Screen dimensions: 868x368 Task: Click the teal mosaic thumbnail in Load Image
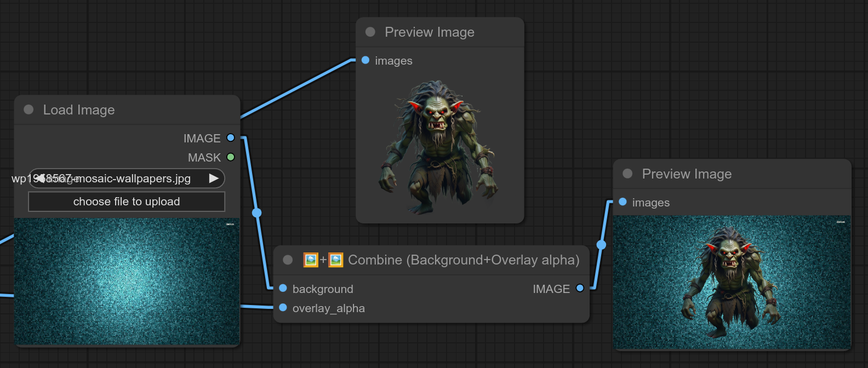(127, 281)
